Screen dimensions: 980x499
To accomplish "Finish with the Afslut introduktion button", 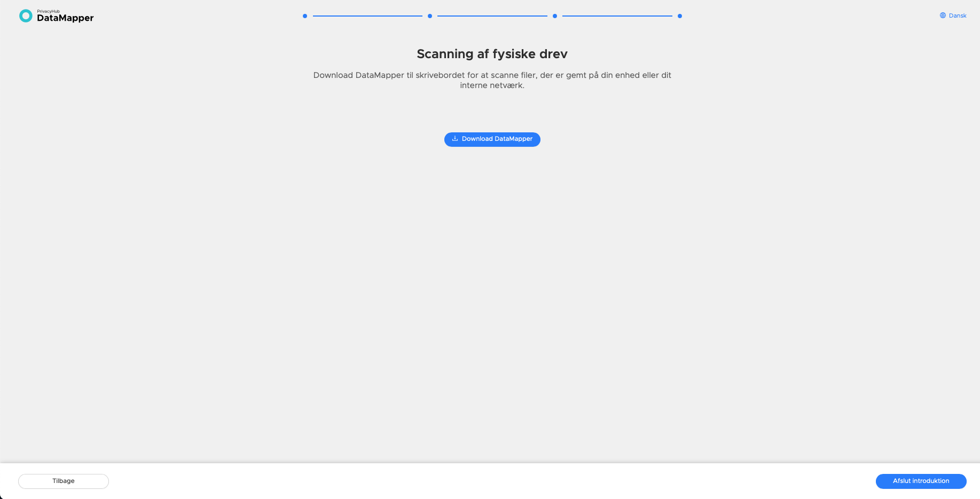I will point(921,481).
